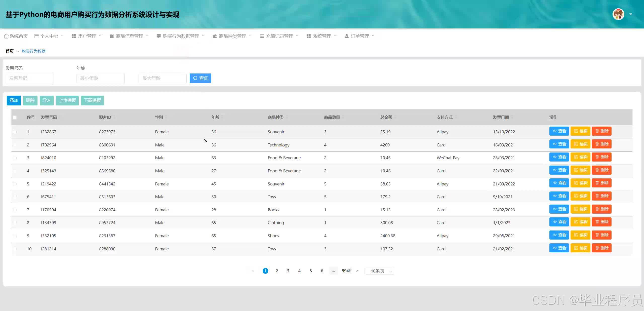This screenshot has width=644, height=311.
Task: Click the 发票号码 input field
Action: 30,78
